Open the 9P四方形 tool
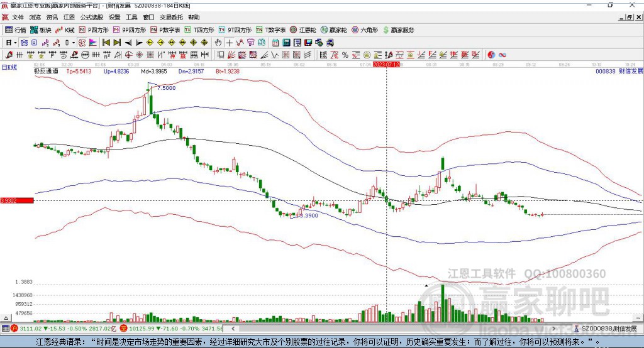The image size is (644, 348). [x=130, y=30]
